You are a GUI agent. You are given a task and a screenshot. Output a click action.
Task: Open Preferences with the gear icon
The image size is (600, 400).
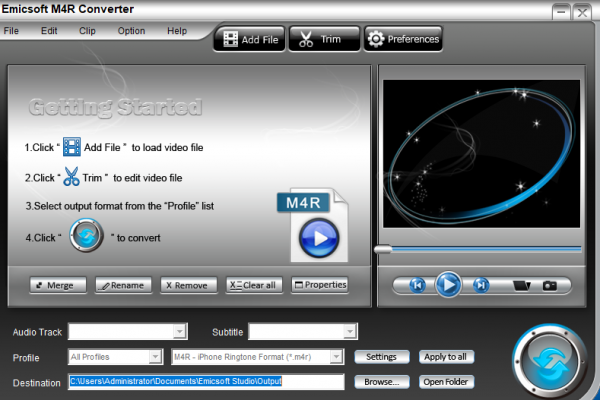403,39
